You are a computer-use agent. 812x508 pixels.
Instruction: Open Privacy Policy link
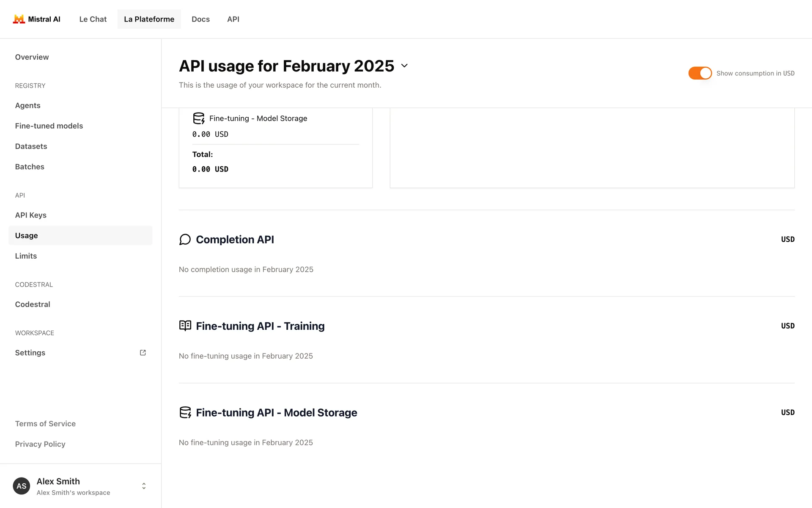(40, 444)
